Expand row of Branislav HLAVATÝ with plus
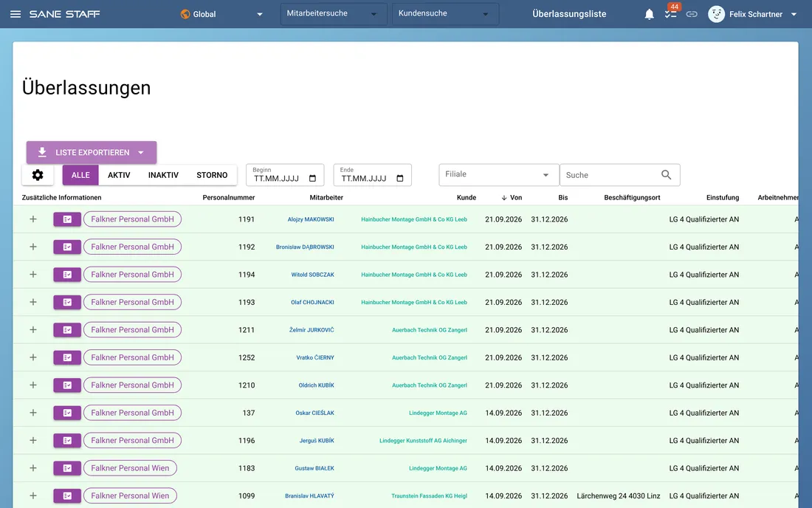Viewport: 812px width, 508px height. click(x=33, y=495)
